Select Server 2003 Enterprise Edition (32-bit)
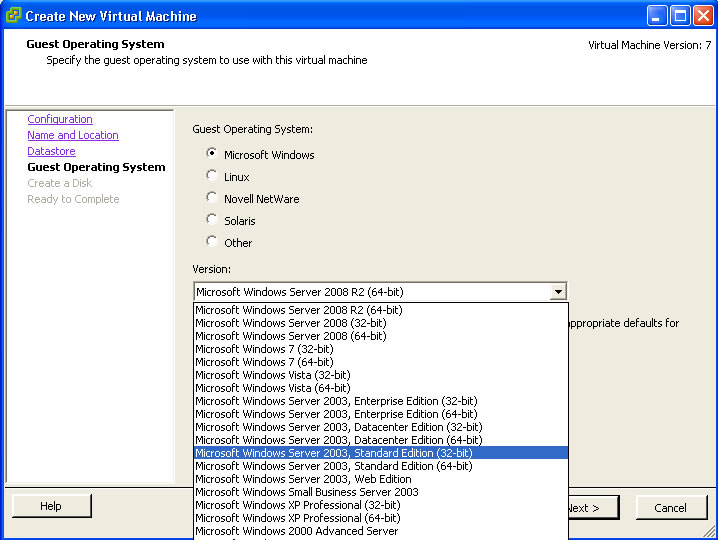Screen dimensions: 718x540 pyautogui.click(x=381, y=401)
